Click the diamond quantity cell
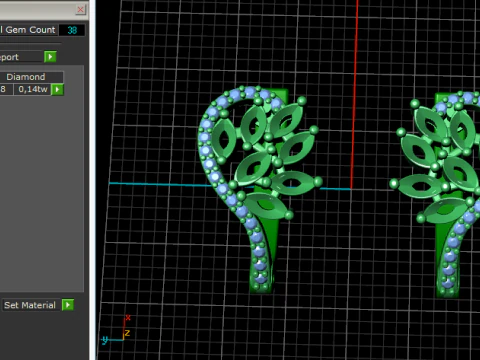The width and height of the screenshot is (480, 360). (x=6, y=89)
